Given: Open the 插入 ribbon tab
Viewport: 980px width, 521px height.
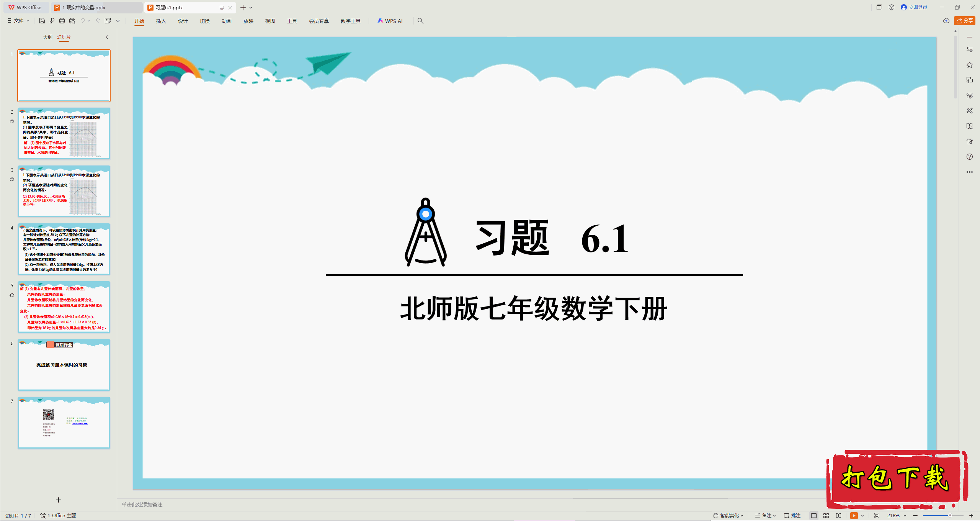Looking at the screenshot, I should pos(161,21).
